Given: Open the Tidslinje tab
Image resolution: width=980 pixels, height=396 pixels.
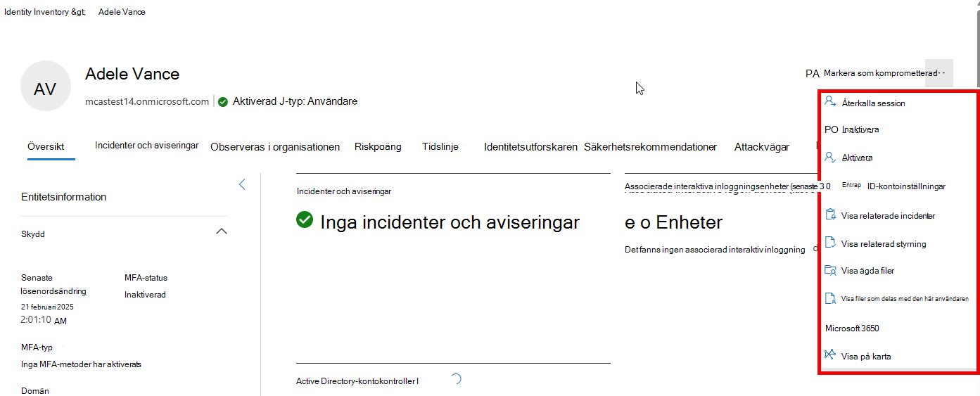Looking at the screenshot, I should point(440,146).
